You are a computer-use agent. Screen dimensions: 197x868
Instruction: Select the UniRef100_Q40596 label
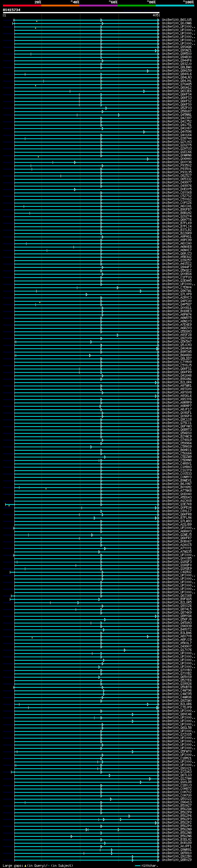[177, 131]
